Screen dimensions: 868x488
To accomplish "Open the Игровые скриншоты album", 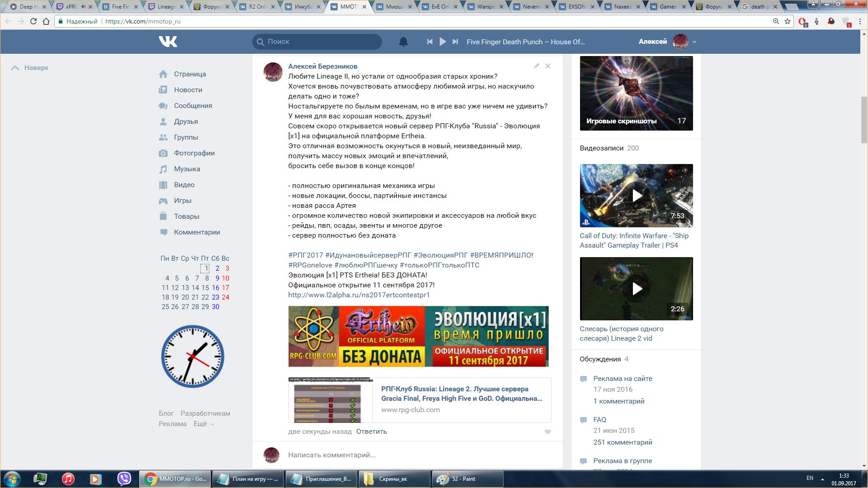I will tap(636, 93).
